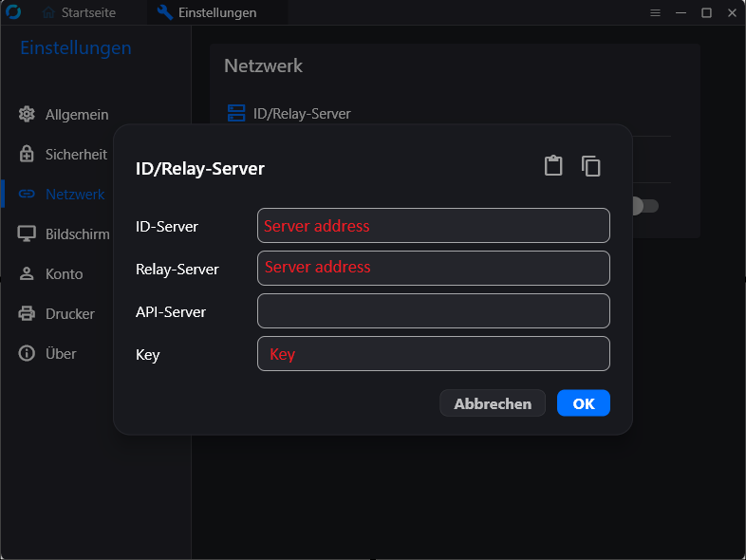Click the Bildschirm monitor icon
The image size is (746, 560).
(27, 233)
